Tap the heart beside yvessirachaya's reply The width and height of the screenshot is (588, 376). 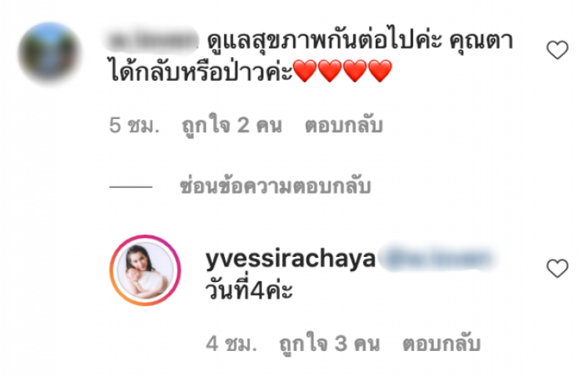557,268
